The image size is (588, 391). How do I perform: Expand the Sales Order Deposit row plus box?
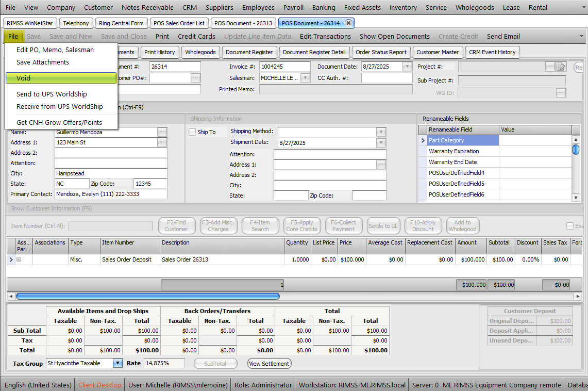point(19,259)
